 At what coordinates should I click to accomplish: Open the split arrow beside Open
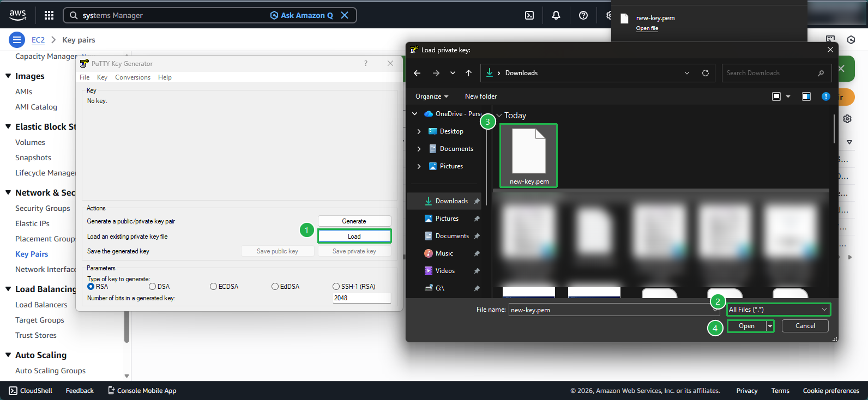[x=770, y=326]
